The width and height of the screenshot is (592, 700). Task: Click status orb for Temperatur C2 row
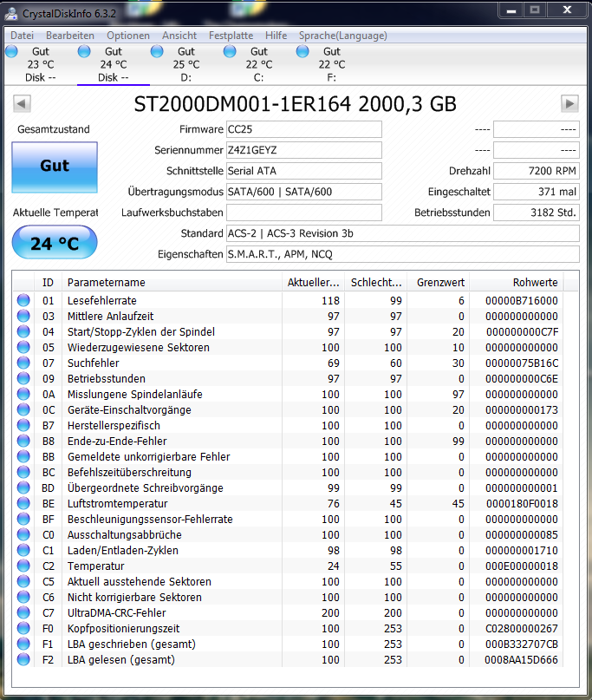pyautogui.click(x=23, y=566)
